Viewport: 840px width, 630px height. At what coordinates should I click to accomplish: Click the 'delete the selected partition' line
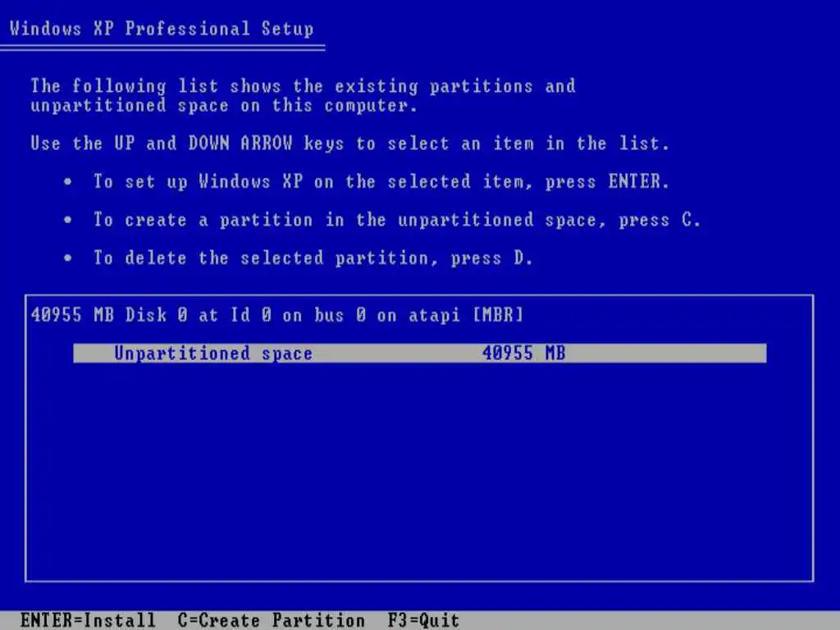pos(313,258)
